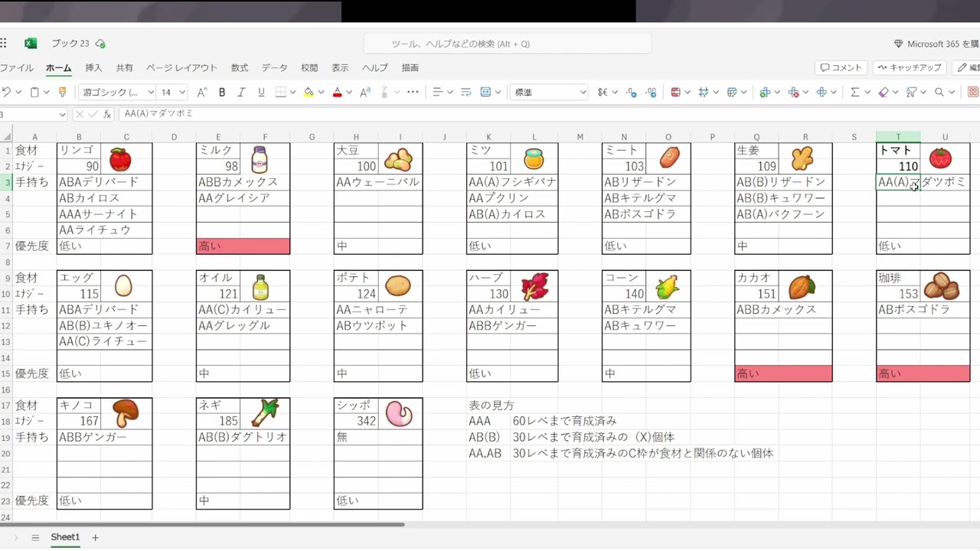Click the コメント button

coord(841,67)
